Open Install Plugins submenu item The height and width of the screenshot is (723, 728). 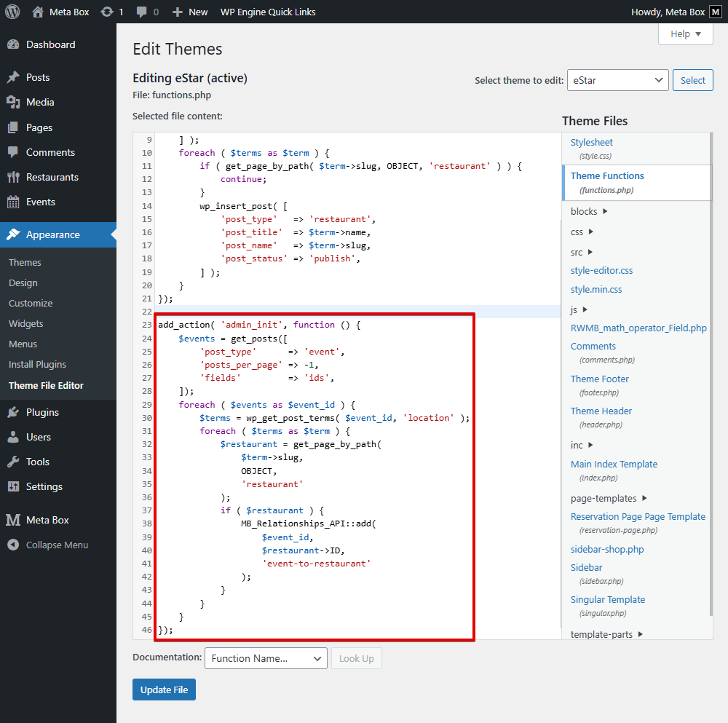pyautogui.click(x=38, y=365)
